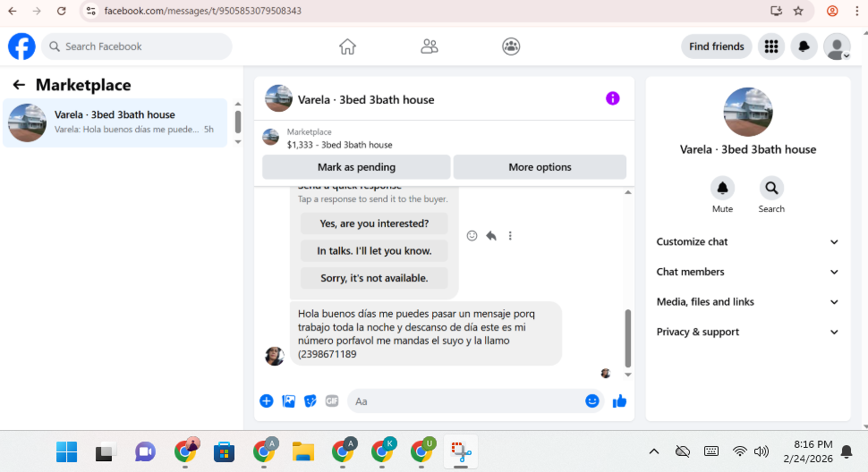Click the Spanish message text bubble

(x=426, y=333)
